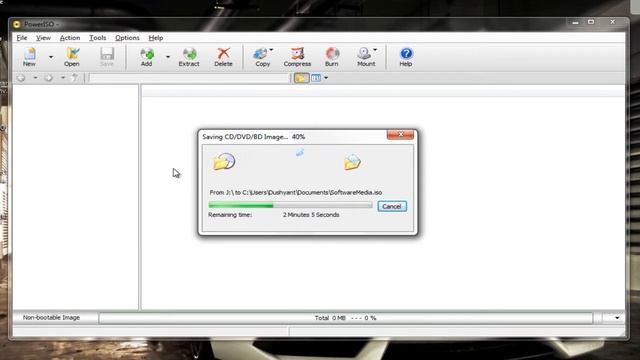640x360 pixels.
Task: Click the 'Remaining time:' label
Action: coord(230,215)
